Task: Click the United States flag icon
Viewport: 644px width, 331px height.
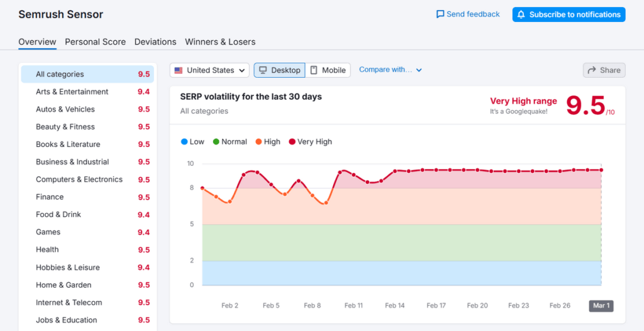Action: click(x=178, y=70)
